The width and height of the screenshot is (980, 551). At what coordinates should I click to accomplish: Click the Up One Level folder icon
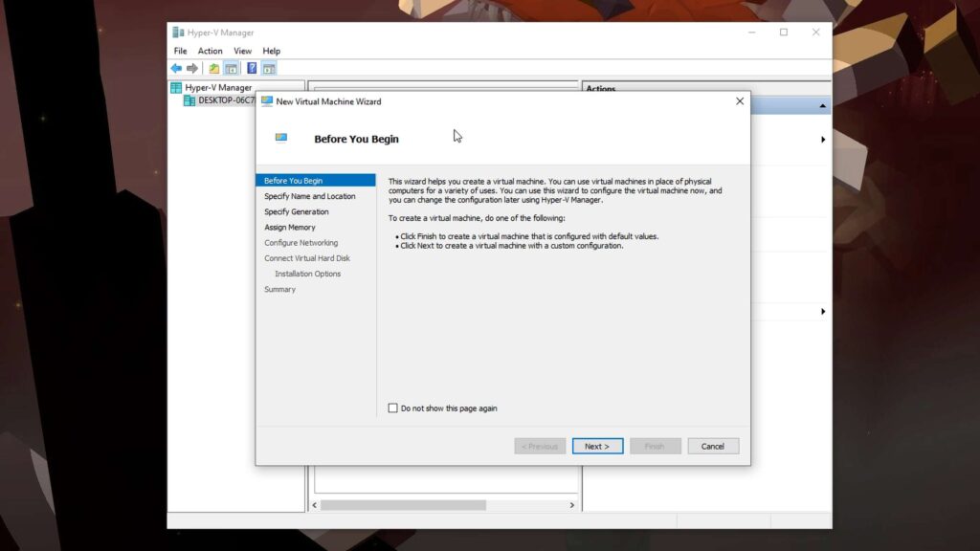(213, 68)
